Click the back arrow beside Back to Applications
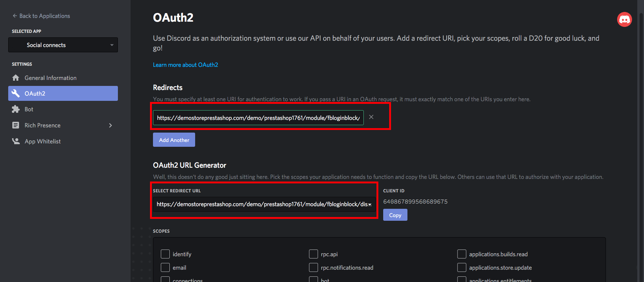Screen dimensions: 644x282 (15, 16)
